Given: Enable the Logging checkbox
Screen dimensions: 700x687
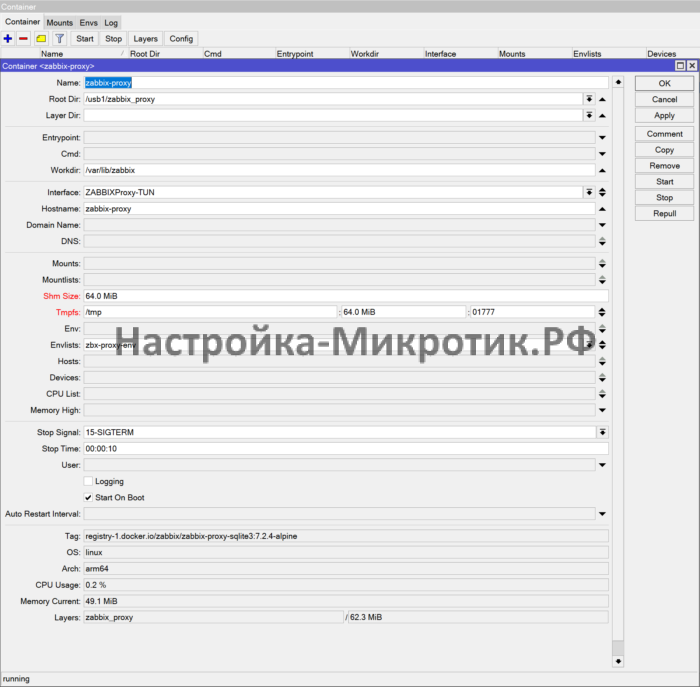Looking at the screenshot, I should point(88,481).
